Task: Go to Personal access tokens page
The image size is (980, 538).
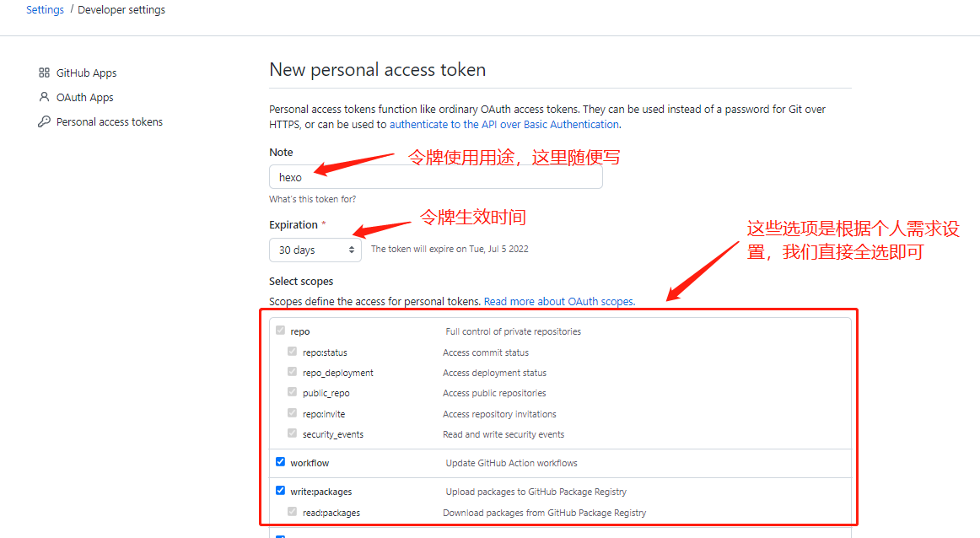Action: tap(110, 121)
